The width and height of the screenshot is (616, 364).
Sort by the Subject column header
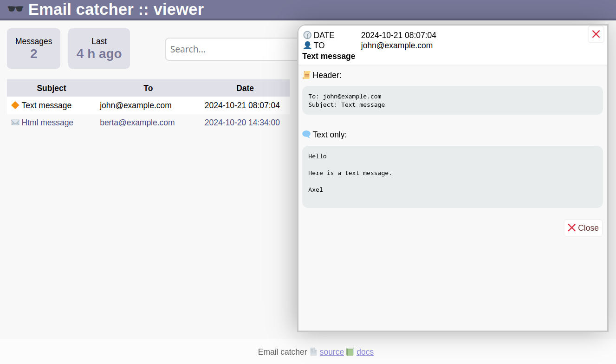tap(52, 88)
